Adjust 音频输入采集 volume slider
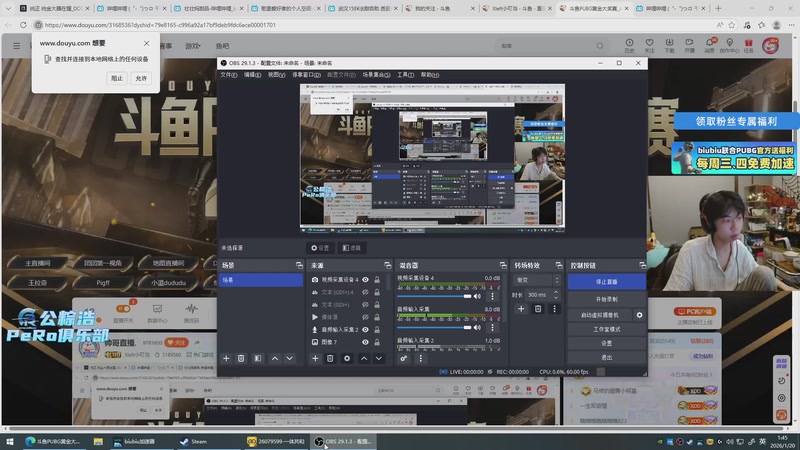Screen dimensions: 800x450 [434, 328]
